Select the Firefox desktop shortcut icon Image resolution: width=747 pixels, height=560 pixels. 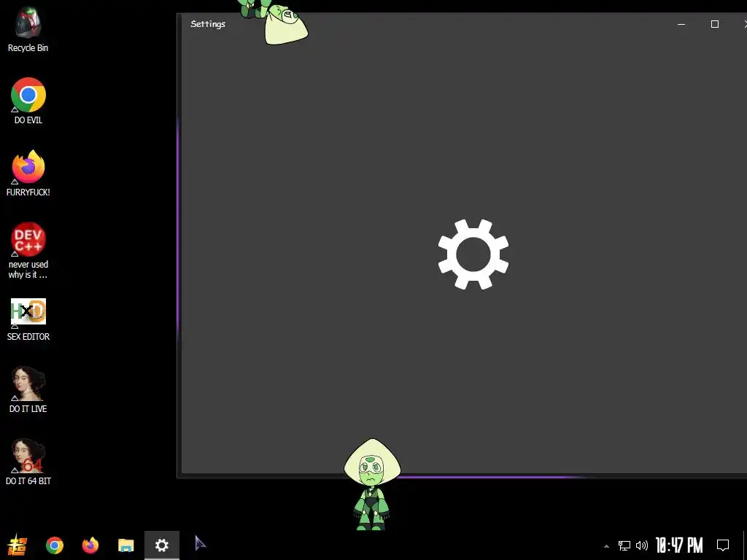28,174
